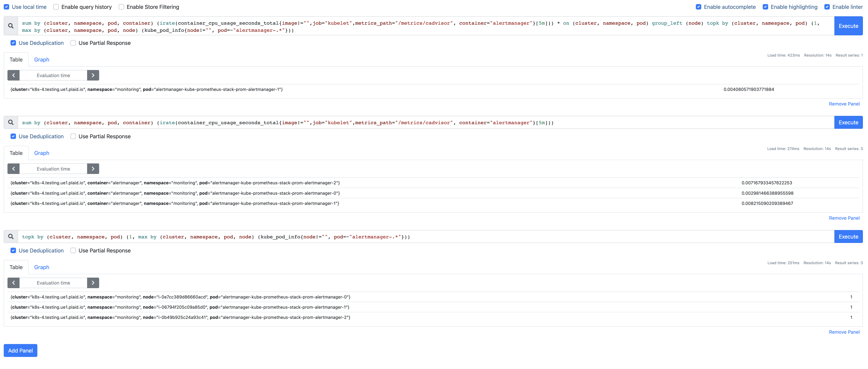Execute the second query
868x369 pixels.
click(x=848, y=122)
